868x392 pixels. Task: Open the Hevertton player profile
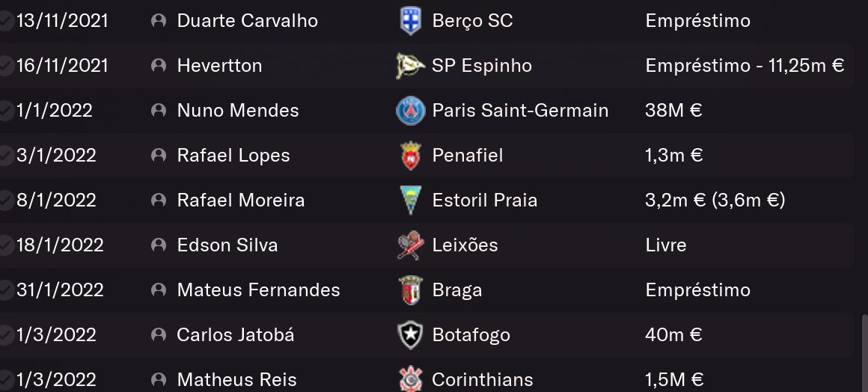pos(219,65)
